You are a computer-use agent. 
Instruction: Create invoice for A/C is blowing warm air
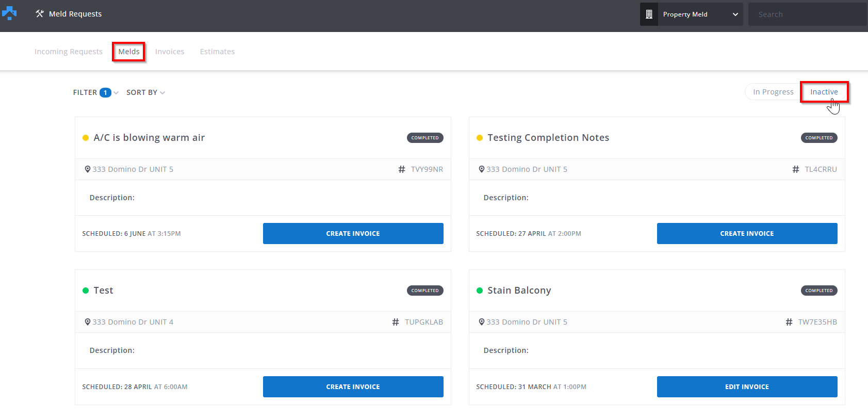coord(353,234)
